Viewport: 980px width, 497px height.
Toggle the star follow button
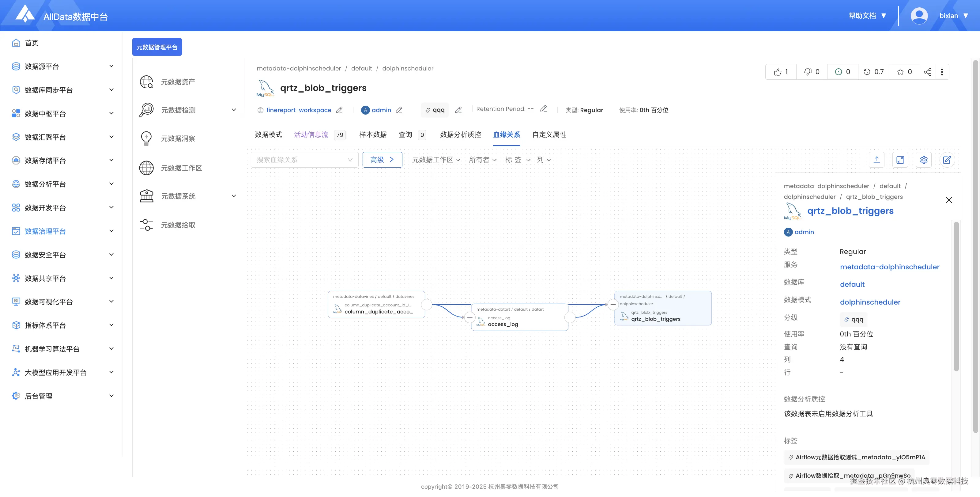(900, 72)
